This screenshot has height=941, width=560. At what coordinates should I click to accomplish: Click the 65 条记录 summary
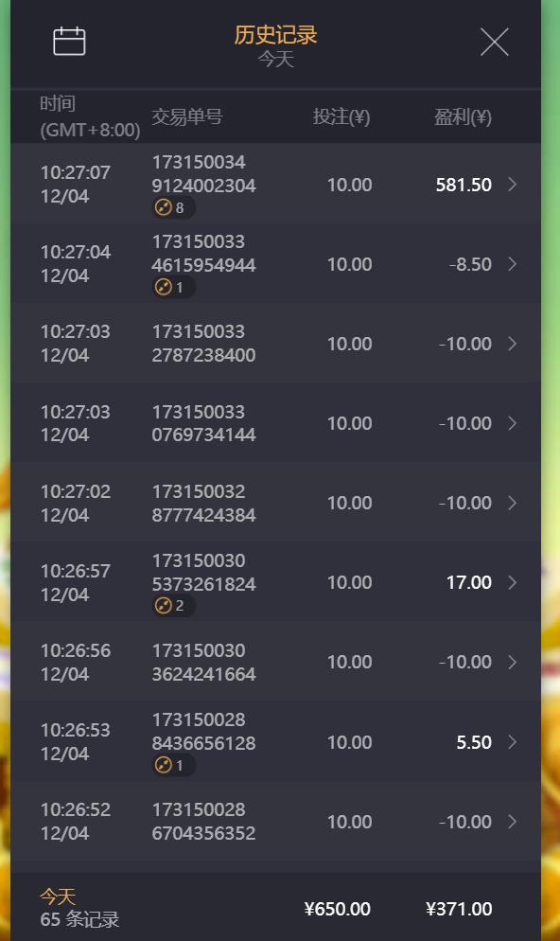point(79,919)
